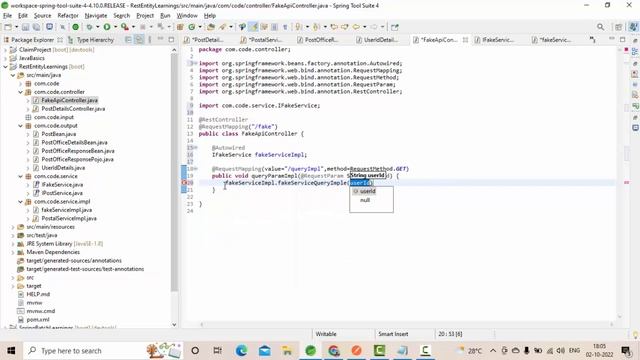The image size is (640, 360).
Task: Select PostDetailsController.java in the tree
Action: click(73, 109)
